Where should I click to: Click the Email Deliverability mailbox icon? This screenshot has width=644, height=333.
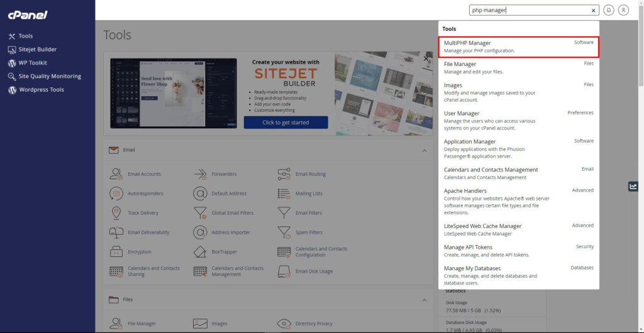[116, 232]
